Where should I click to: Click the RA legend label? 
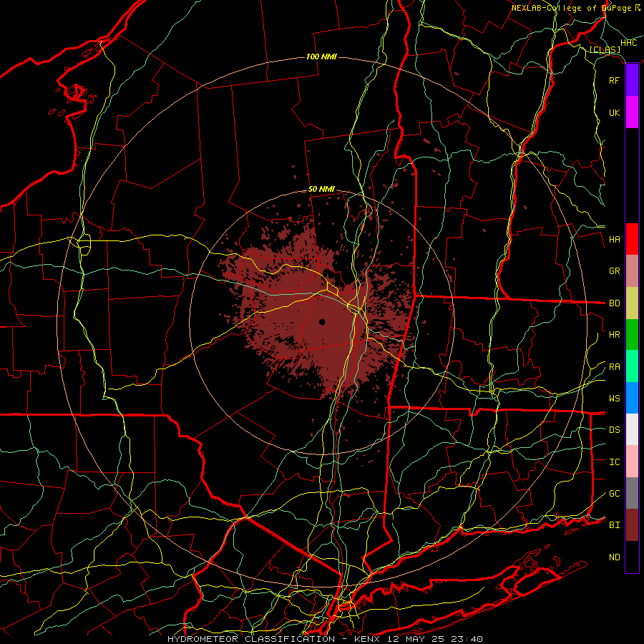click(614, 367)
